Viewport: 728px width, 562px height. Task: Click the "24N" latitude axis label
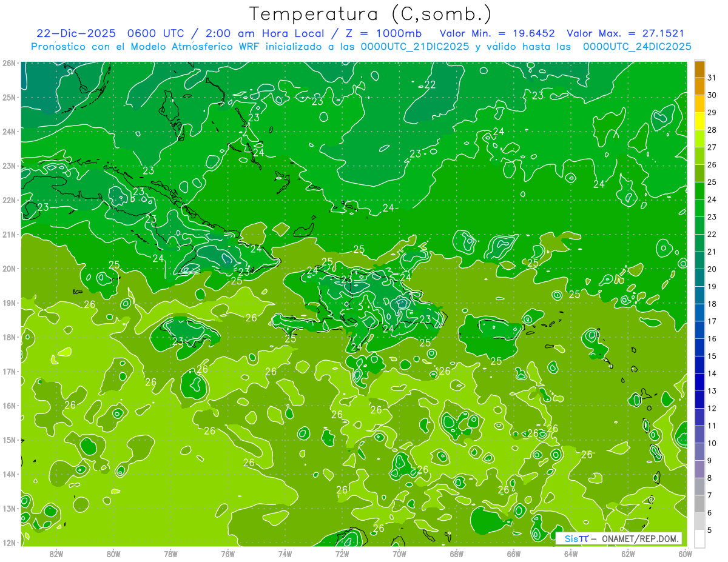8,132
